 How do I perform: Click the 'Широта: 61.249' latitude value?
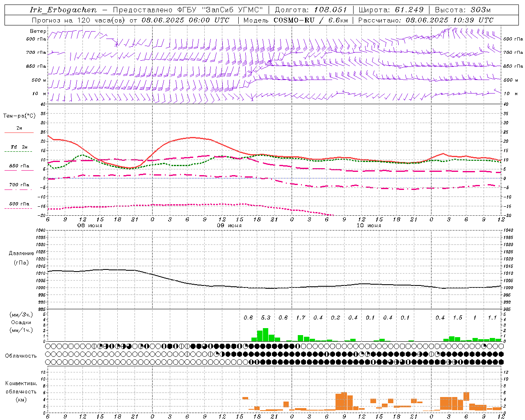coord(391,10)
